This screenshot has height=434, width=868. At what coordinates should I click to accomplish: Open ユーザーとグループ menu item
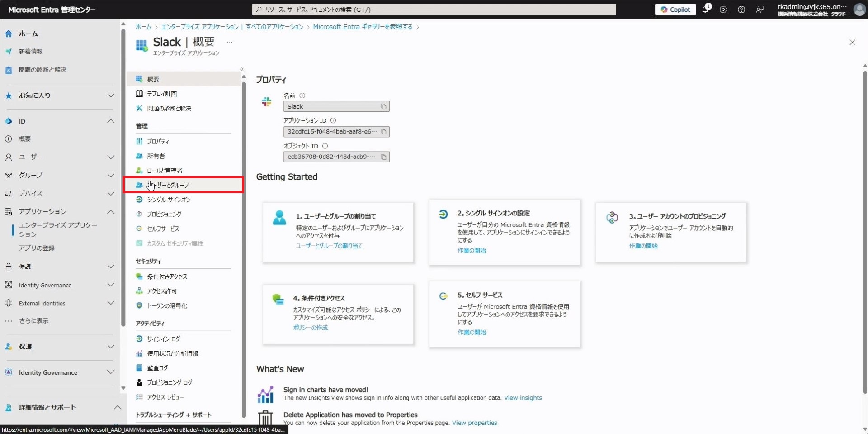(x=183, y=185)
